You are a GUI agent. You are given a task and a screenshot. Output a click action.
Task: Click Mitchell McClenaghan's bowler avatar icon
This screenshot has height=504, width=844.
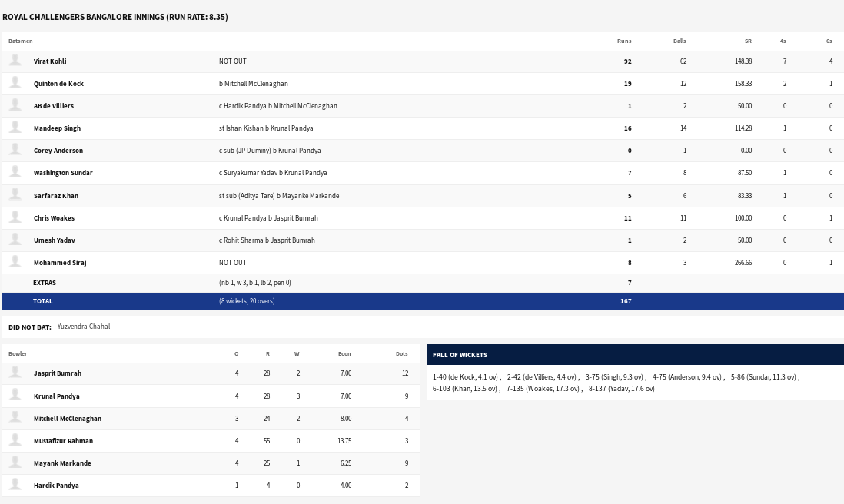coord(15,417)
